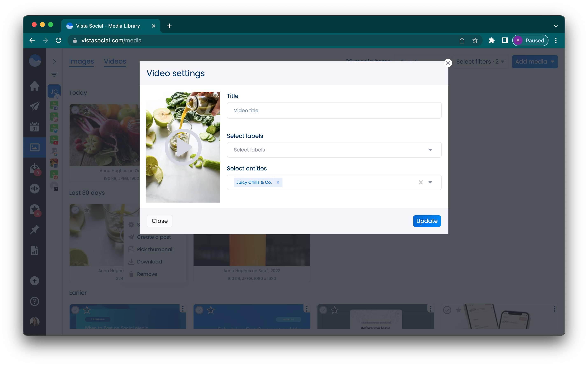Remove the Juicy Chills & Co. entity tag
This screenshot has width=588, height=366.
pyautogui.click(x=278, y=182)
